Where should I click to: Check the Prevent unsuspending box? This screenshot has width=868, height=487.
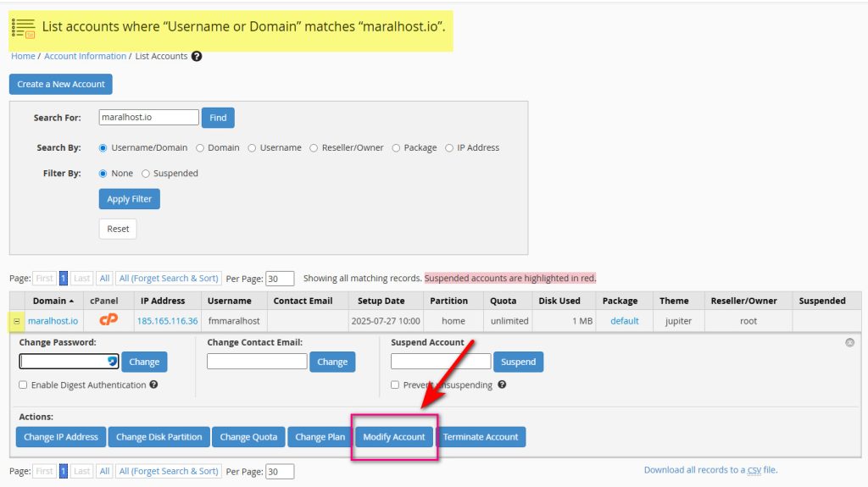pos(395,385)
